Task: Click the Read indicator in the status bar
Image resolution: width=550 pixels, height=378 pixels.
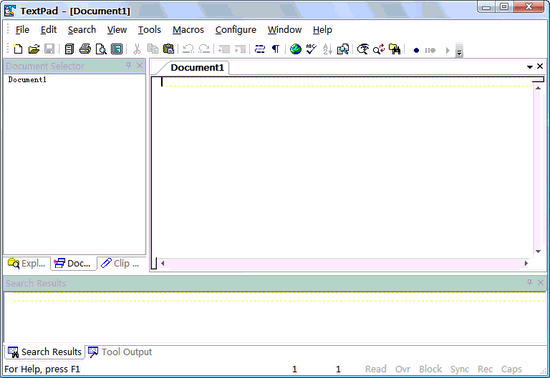Action: [376, 369]
